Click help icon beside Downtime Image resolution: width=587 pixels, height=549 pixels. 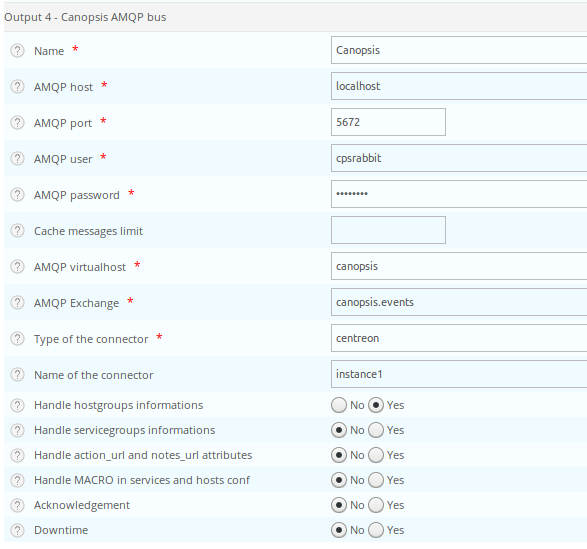pos(17,530)
